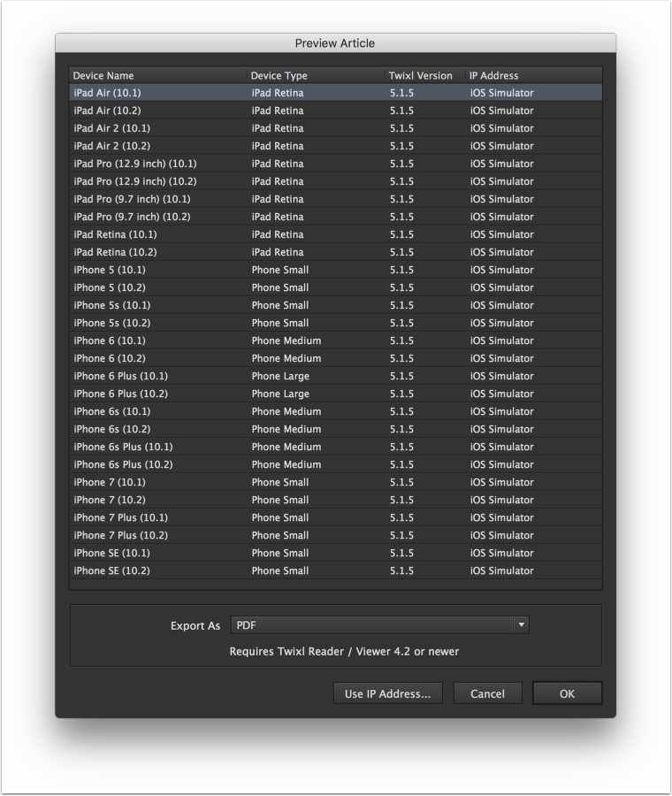
Task: Choose iPhone 6s (10.1) in the list
Action: [x=335, y=411]
